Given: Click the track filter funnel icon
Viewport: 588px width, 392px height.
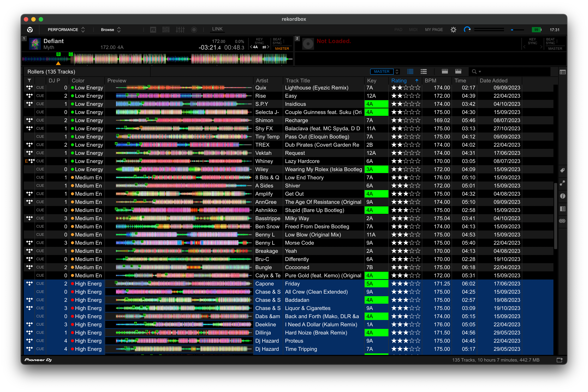Looking at the screenshot, I should (x=29, y=81).
